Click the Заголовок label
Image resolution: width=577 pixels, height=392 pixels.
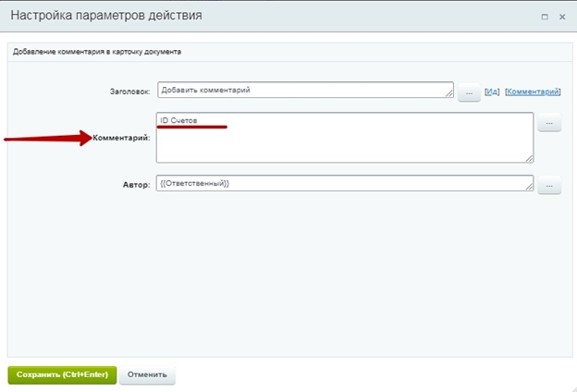click(129, 92)
